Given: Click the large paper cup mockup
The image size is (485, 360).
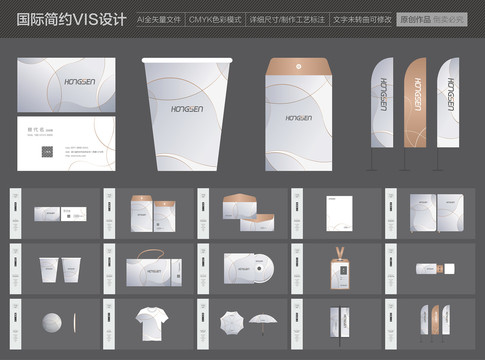Looking at the screenshot, I should tap(187, 114).
